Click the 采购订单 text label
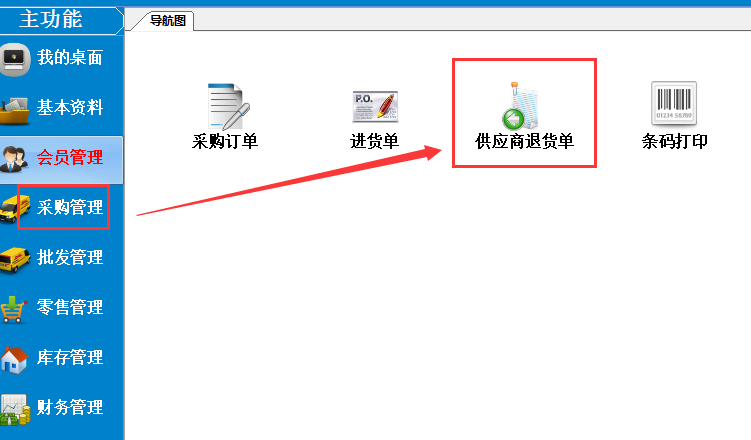Screen dimensions: 751x440 [x=225, y=141]
